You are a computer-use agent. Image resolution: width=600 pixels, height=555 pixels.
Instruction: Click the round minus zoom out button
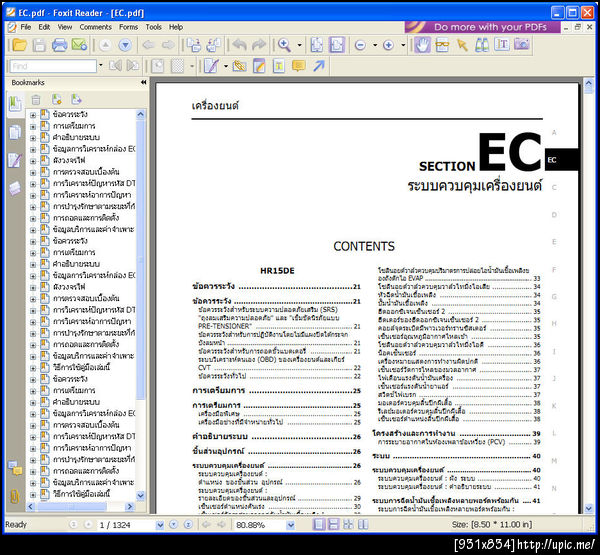[x=360, y=45]
